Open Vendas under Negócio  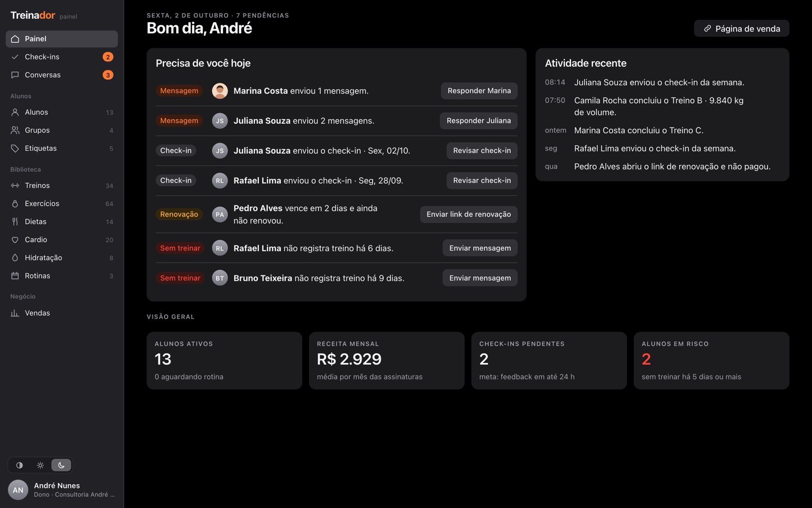coord(62,313)
